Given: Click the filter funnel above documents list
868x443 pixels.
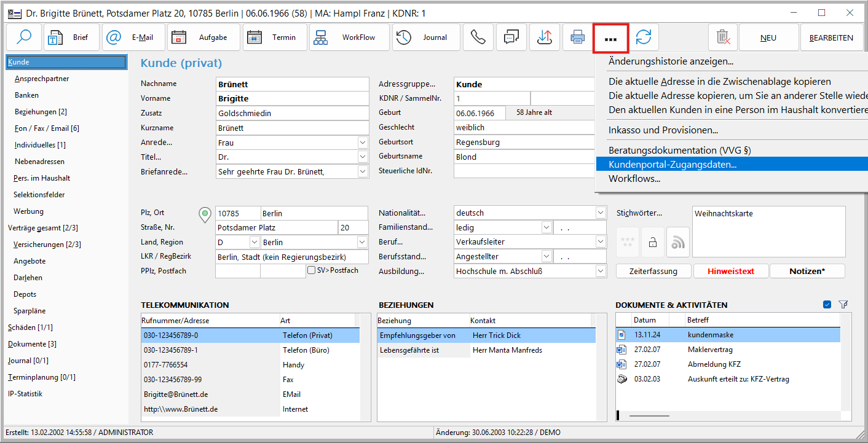Looking at the screenshot, I should tap(843, 304).
